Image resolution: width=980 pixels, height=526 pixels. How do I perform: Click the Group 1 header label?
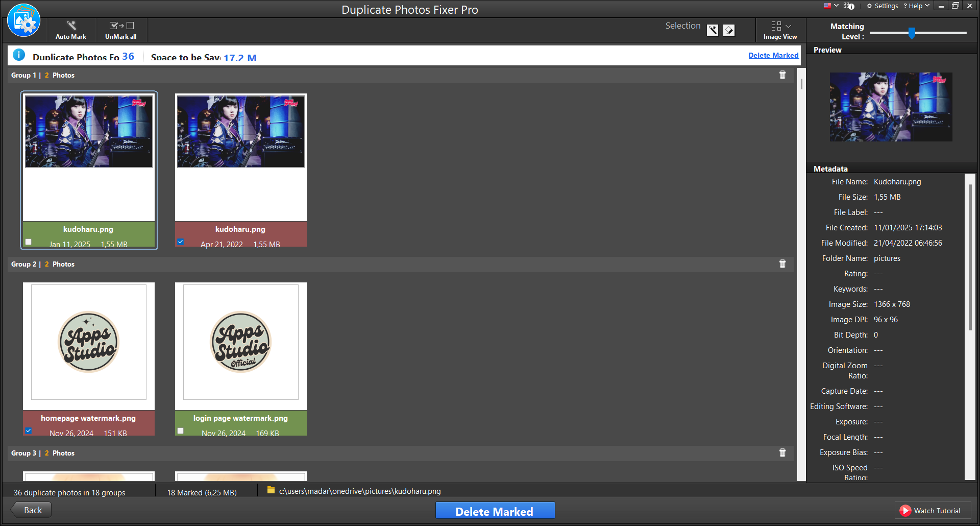coord(43,75)
